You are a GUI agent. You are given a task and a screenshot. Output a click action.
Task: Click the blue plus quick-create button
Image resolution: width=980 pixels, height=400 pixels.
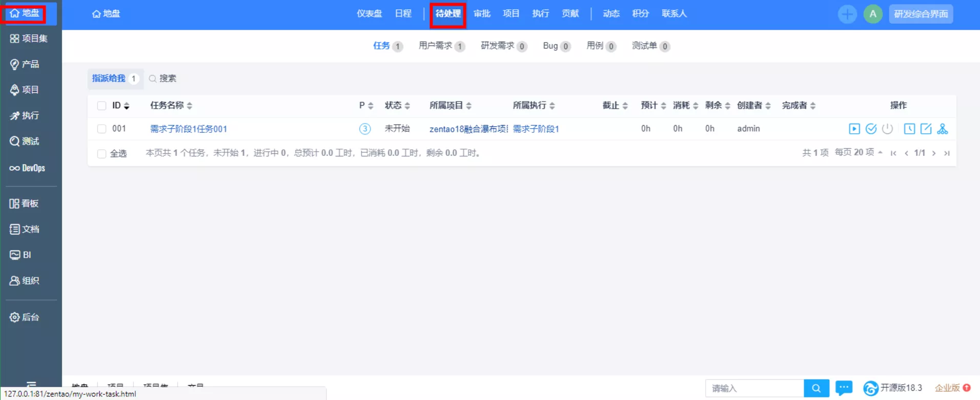(x=847, y=14)
